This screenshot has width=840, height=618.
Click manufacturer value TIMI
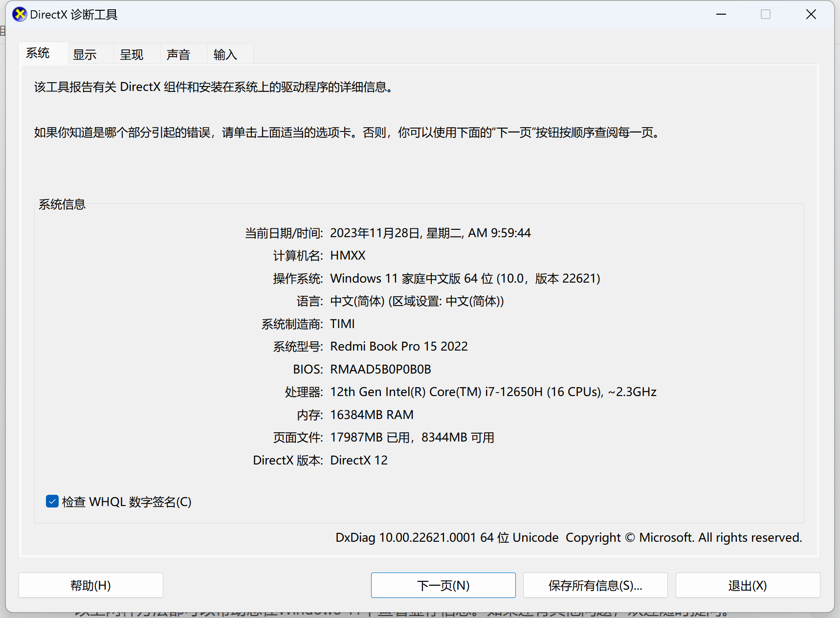coord(343,324)
